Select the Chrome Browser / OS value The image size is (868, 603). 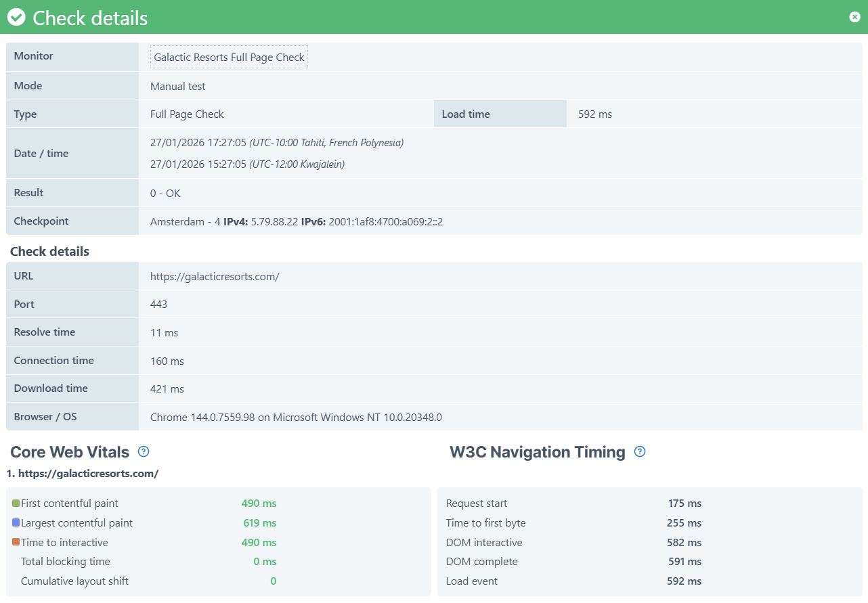[x=296, y=417]
